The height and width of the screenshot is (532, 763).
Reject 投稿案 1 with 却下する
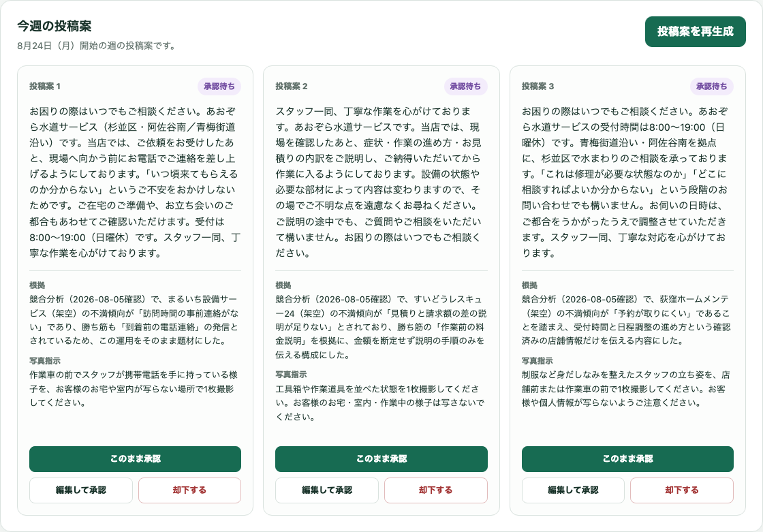190,490
